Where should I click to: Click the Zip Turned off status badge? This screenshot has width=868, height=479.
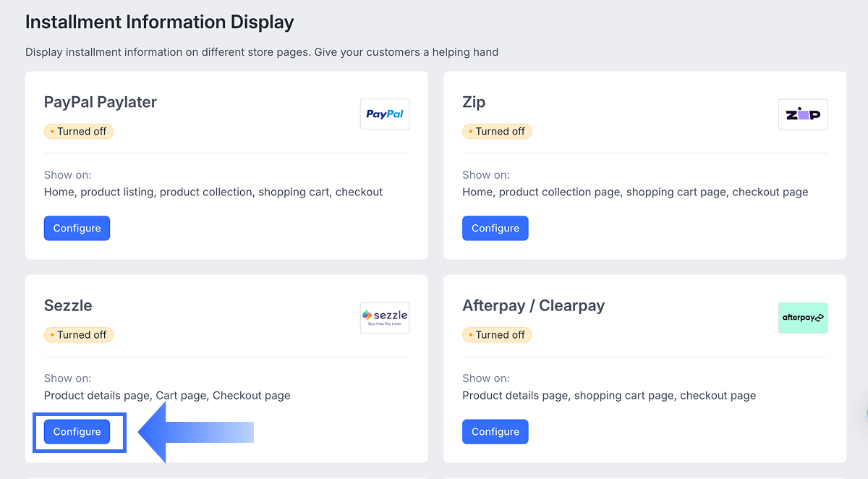497,131
